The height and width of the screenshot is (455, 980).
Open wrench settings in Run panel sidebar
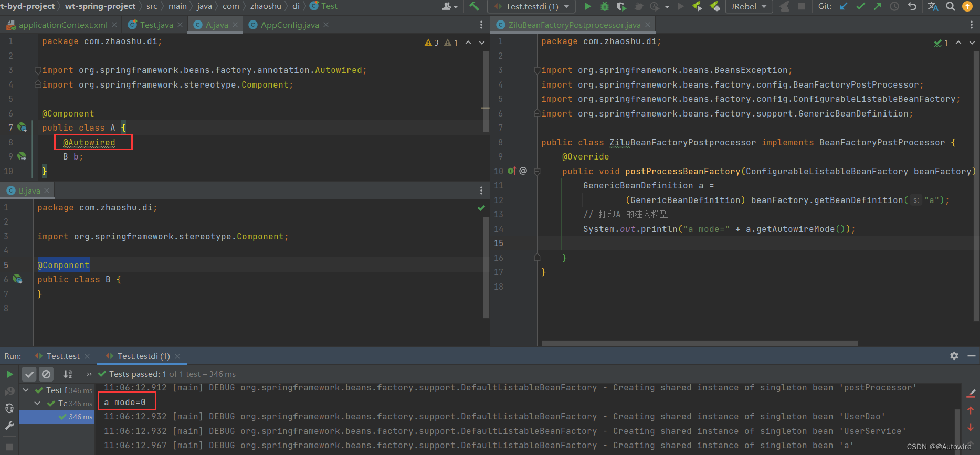[x=9, y=426]
